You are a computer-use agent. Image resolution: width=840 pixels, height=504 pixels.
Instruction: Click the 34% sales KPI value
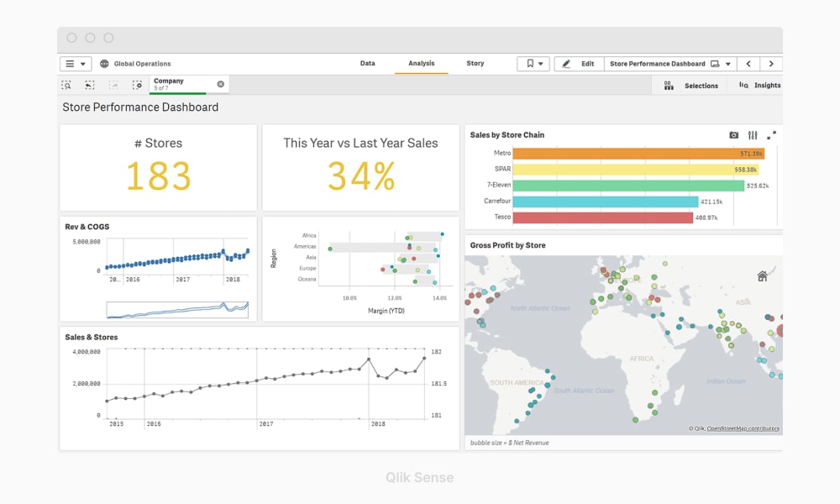click(361, 176)
